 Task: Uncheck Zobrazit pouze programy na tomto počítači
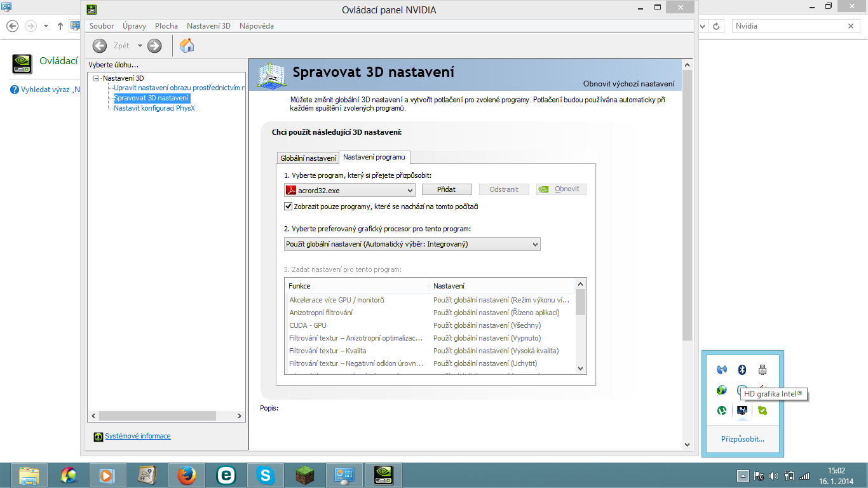(288, 207)
